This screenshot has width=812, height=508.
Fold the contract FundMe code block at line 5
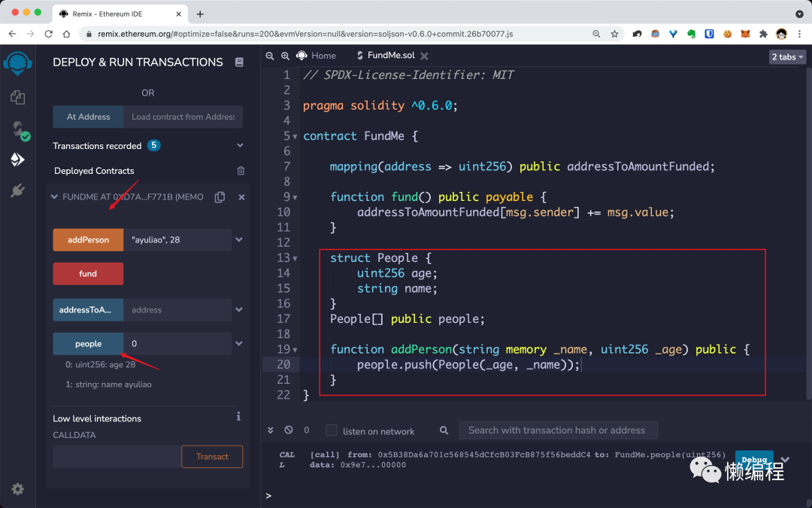point(295,136)
